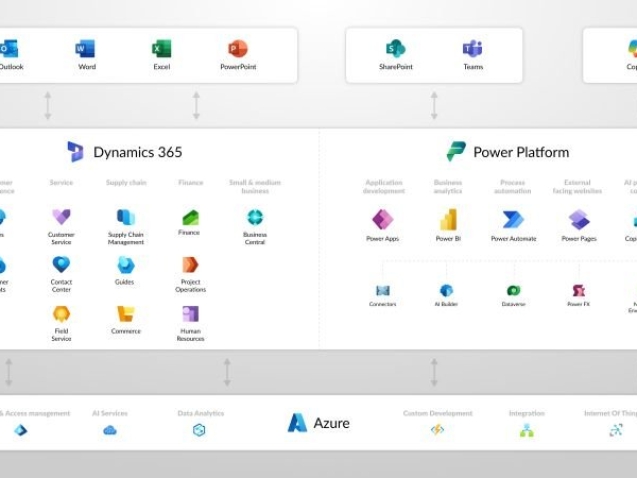
Task: Select icon under Azure AI Services
Action: coord(110,430)
